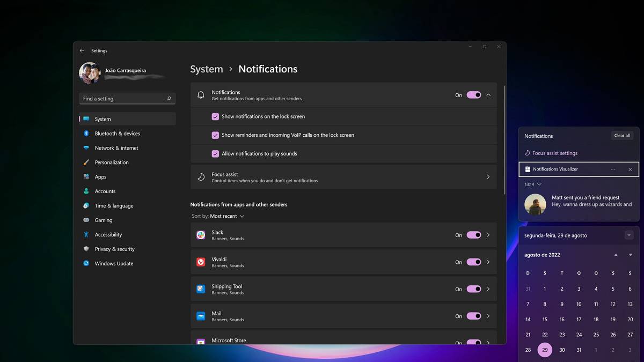Click the Windows Update sidebar icon
Image resolution: width=644 pixels, height=362 pixels.
pyautogui.click(x=86, y=263)
